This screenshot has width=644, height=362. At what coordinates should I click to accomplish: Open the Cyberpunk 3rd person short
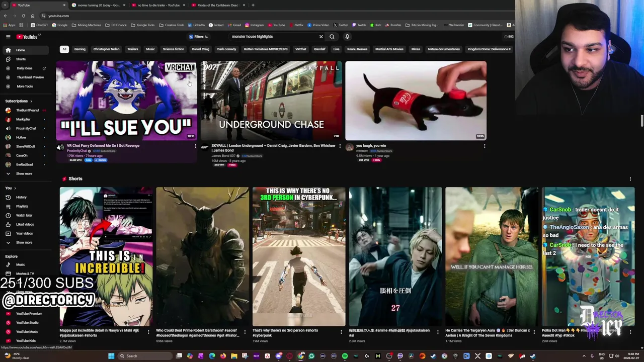tap(299, 256)
